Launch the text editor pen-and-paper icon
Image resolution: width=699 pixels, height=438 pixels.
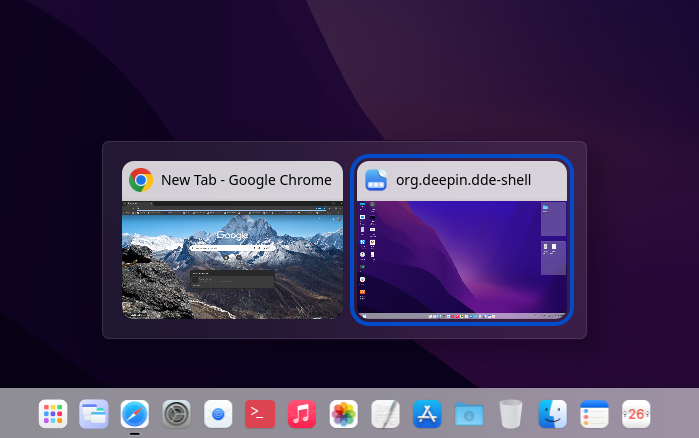[385, 414]
